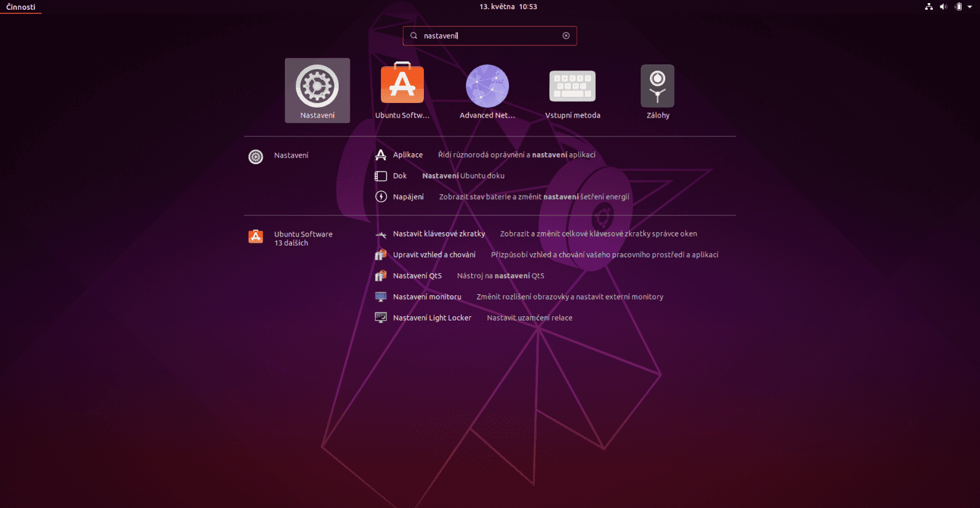Open 'Řídí různorodá oprávnění' Aplikace description
The width and height of the screenshot is (980, 508).
click(x=516, y=155)
